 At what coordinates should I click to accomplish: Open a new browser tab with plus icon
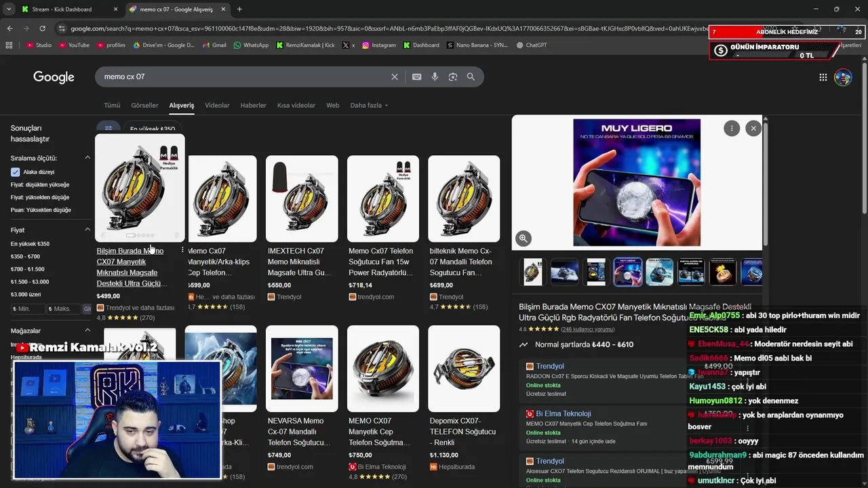point(239,9)
